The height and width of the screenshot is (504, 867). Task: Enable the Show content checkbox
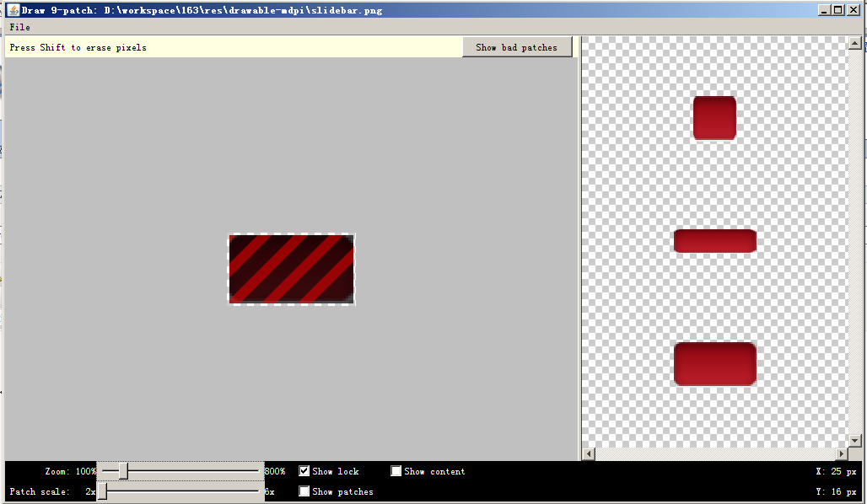pos(396,471)
